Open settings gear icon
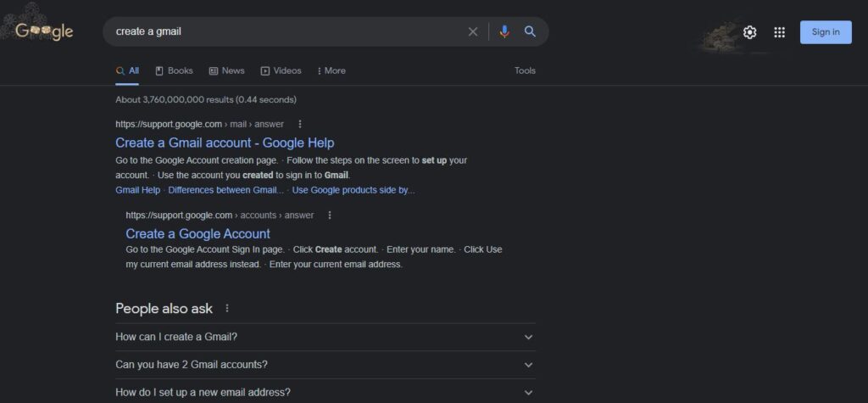Screen dimensions: 868x403 (x=749, y=32)
